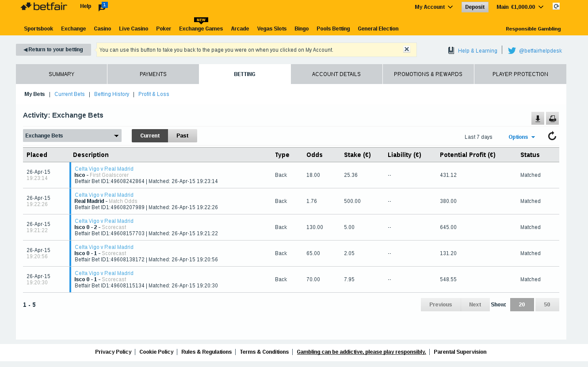
Task: Reload the bets table with the circular arrow
Action: (x=552, y=136)
